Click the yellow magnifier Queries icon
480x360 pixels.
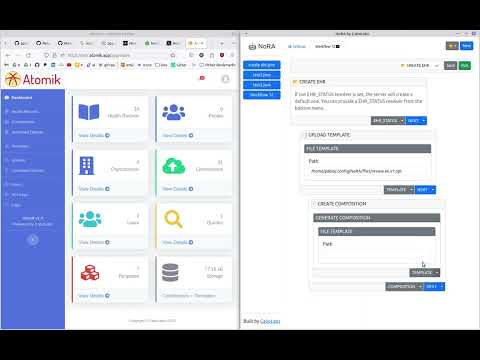[x=173, y=219]
